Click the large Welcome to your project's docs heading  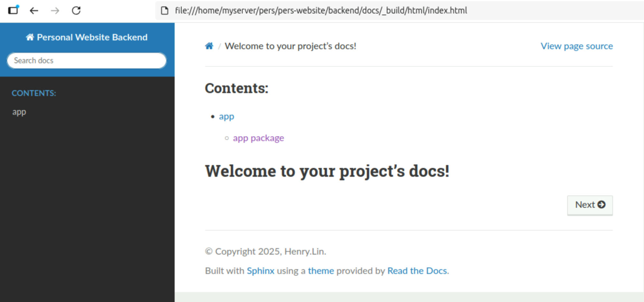coord(327,171)
